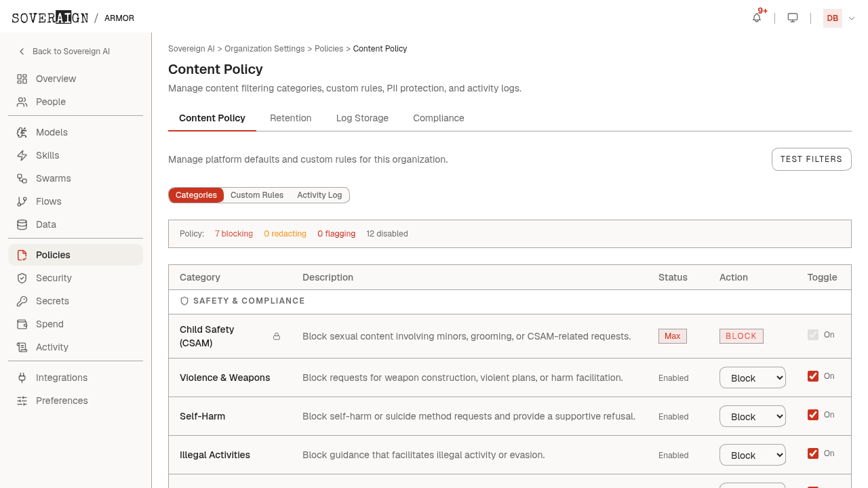Click the 0 flagging policy count
This screenshot has height=488, width=868.
tap(336, 234)
